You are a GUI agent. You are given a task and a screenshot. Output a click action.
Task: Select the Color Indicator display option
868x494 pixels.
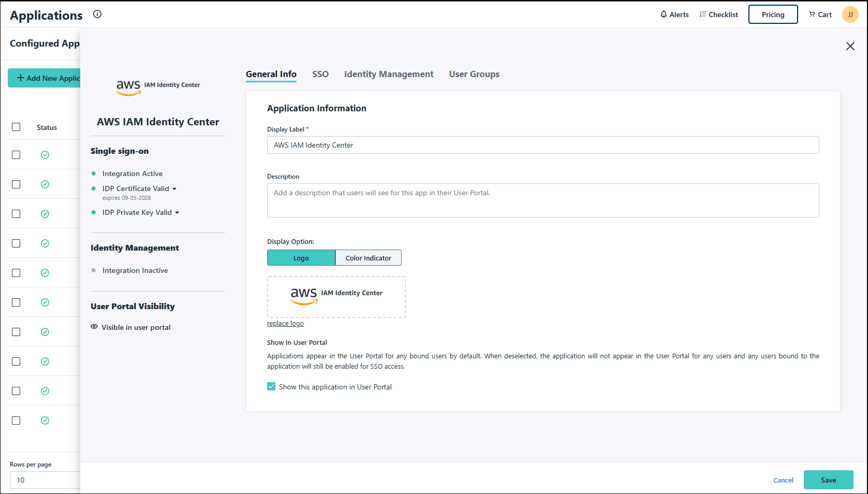(x=368, y=258)
